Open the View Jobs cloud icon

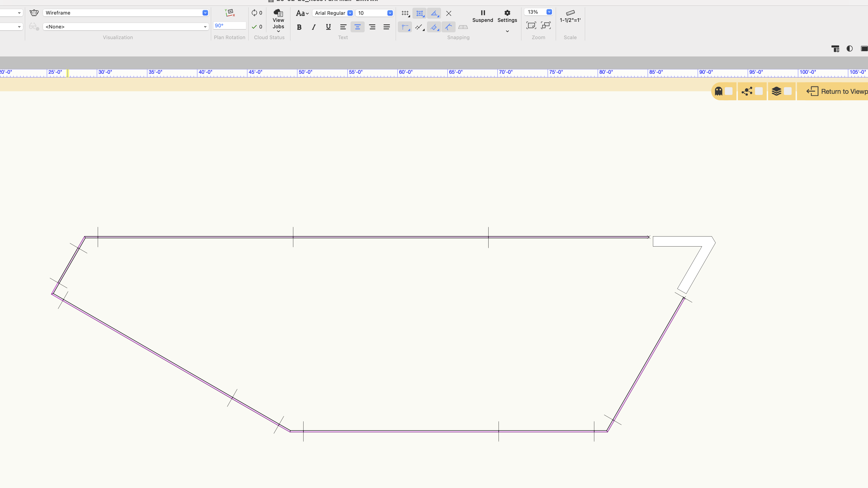coord(278,13)
